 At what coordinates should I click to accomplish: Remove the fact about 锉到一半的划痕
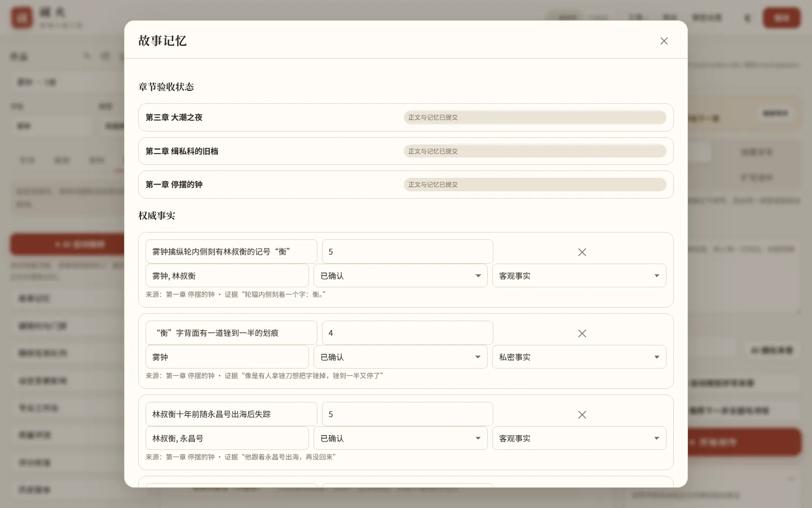(x=582, y=333)
